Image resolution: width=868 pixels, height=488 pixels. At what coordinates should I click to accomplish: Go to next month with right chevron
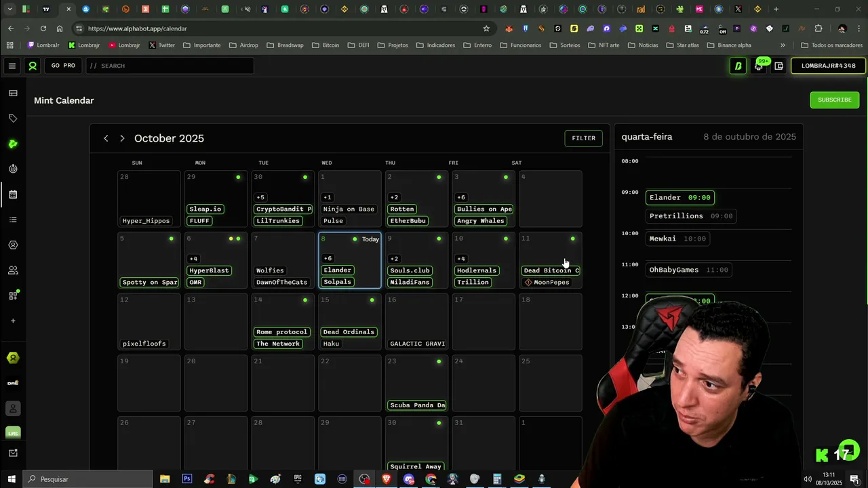pyautogui.click(x=122, y=138)
